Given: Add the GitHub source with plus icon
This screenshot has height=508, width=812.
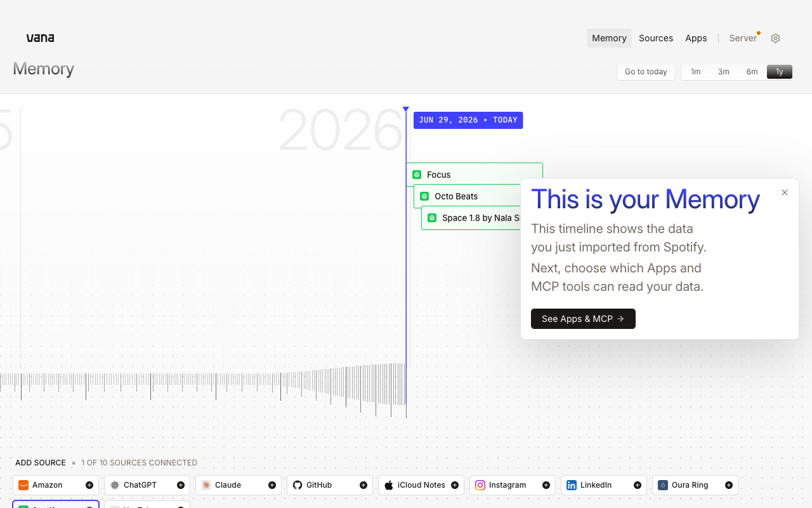Looking at the screenshot, I should (x=363, y=485).
